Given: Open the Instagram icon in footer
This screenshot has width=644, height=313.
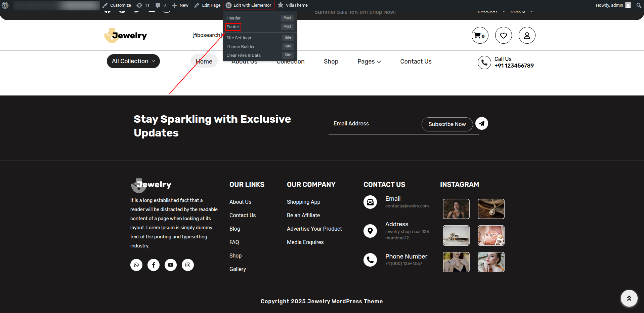Looking at the screenshot, I should click(x=188, y=265).
